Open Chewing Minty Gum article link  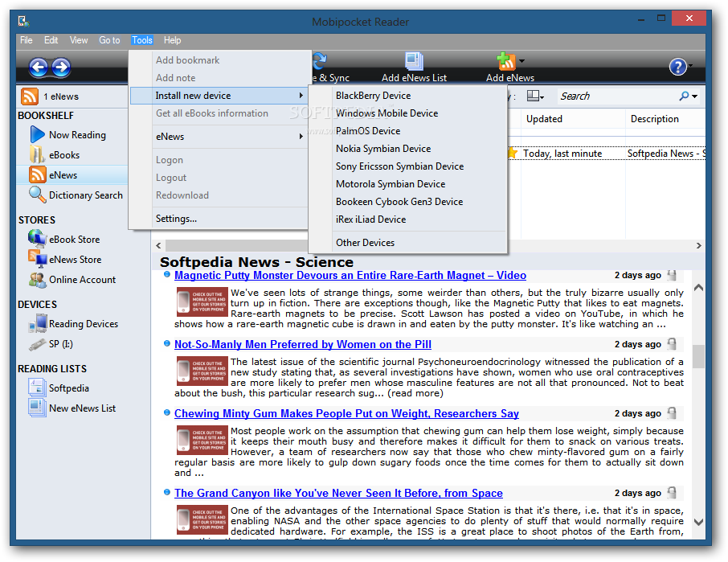tap(346, 414)
